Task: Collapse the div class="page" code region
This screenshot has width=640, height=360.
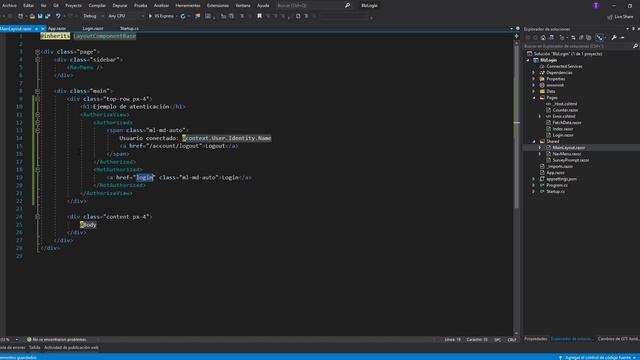Action: 37,52
